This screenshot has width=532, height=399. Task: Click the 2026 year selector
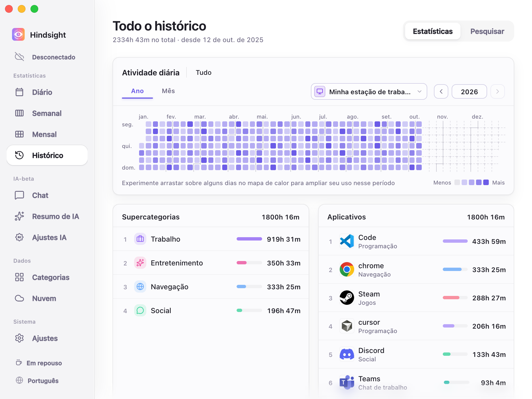pyautogui.click(x=469, y=91)
